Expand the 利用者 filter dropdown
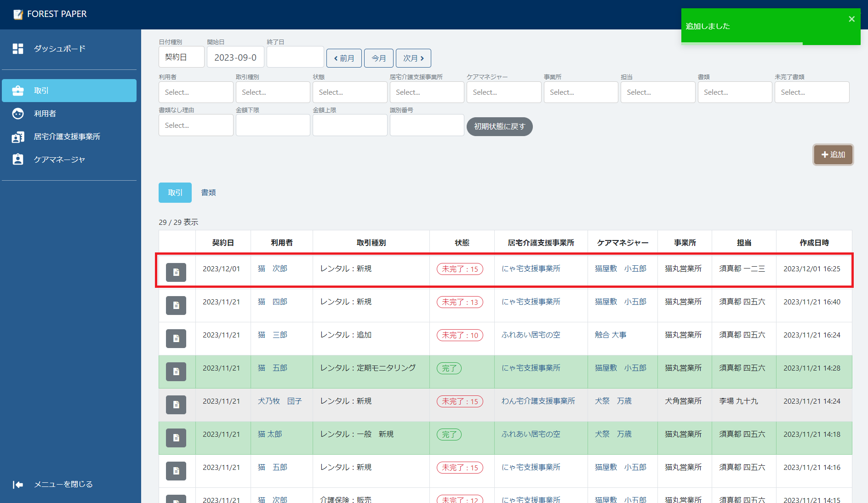This screenshot has height=503, width=868. 196,92
